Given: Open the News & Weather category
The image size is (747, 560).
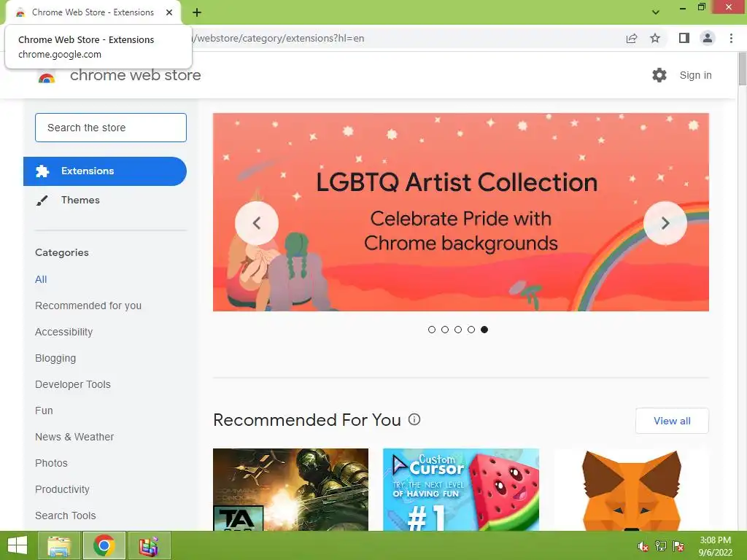Looking at the screenshot, I should tap(74, 437).
